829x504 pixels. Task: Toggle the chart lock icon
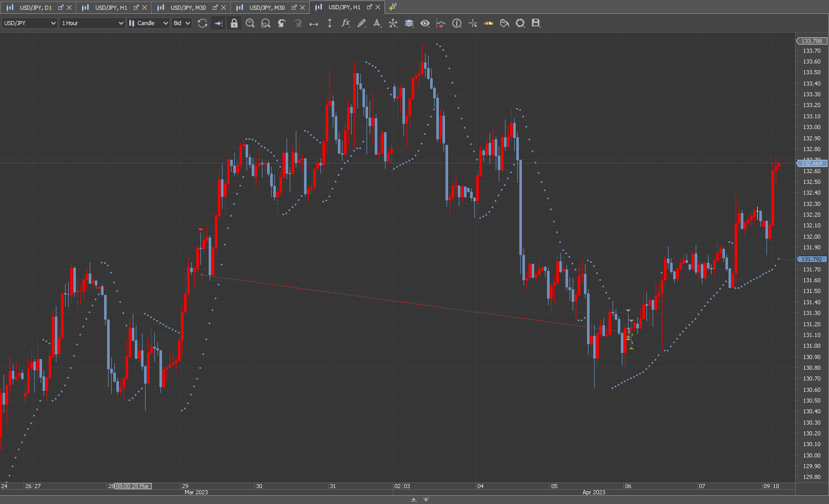[234, 23]
